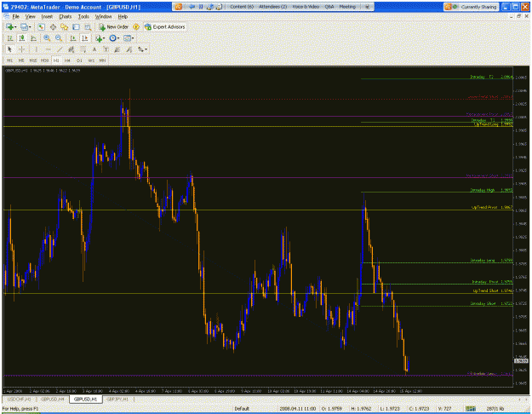This screenshot has width=532, height=414.
Task: Open the Strategy Tester icon
Action: click(x=88, y=26)
